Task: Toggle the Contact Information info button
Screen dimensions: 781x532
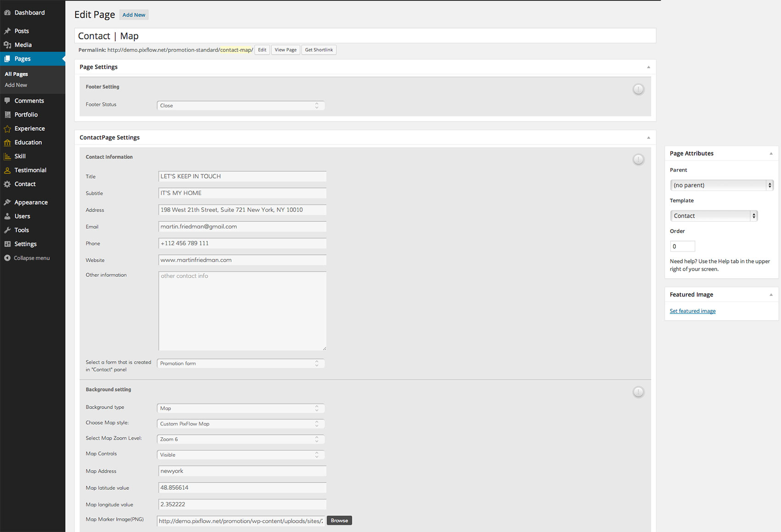Action: point(638,160)
